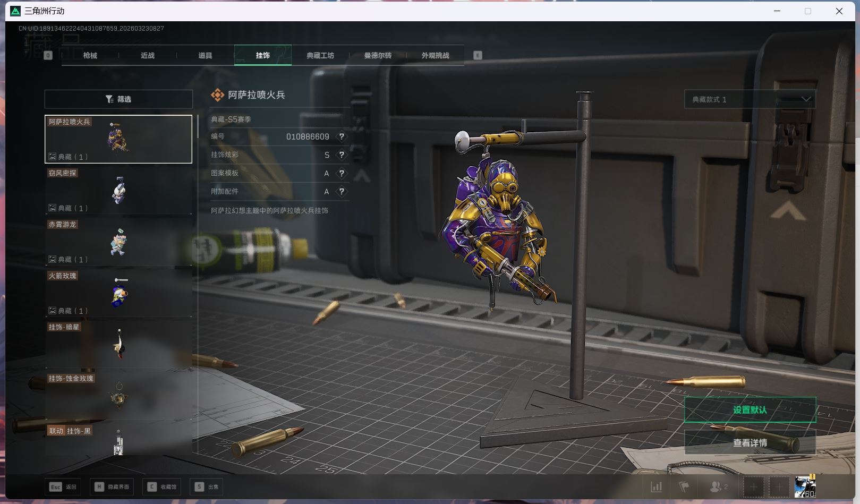This screenshot has width=860, height=504.
Task: Click the question mark beside 图案模板
Action: 342,173
